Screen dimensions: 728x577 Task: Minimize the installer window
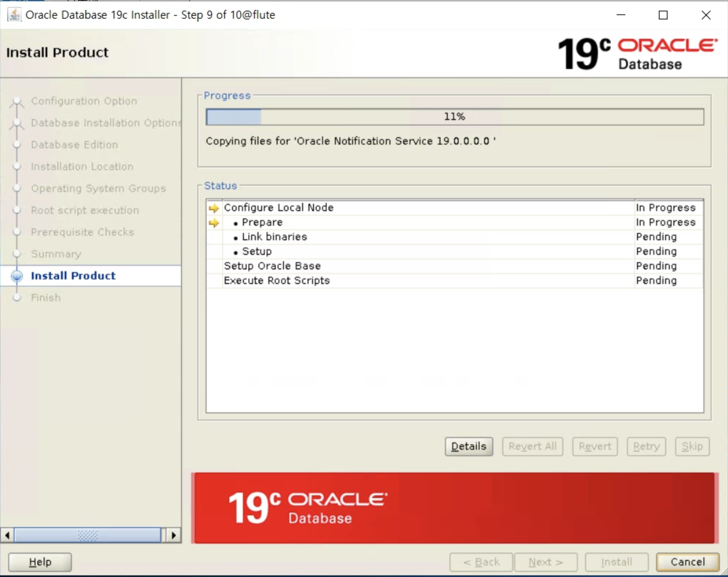(621, 15)
